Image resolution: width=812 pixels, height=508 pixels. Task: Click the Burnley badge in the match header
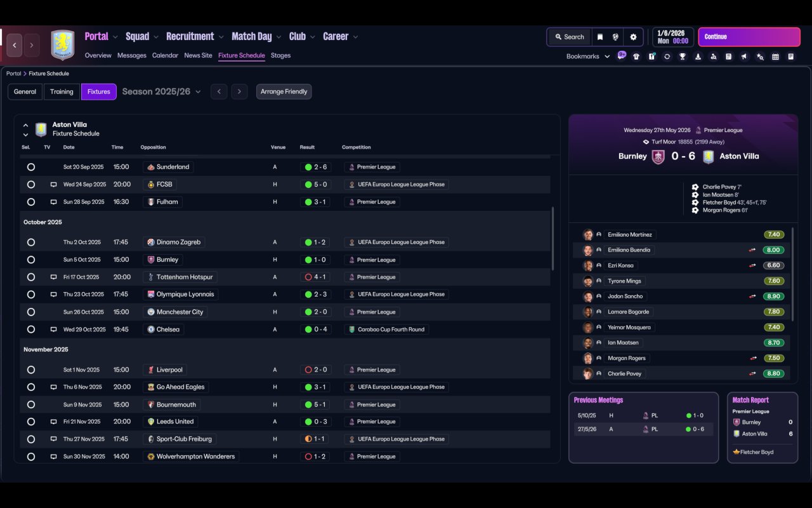658,157
